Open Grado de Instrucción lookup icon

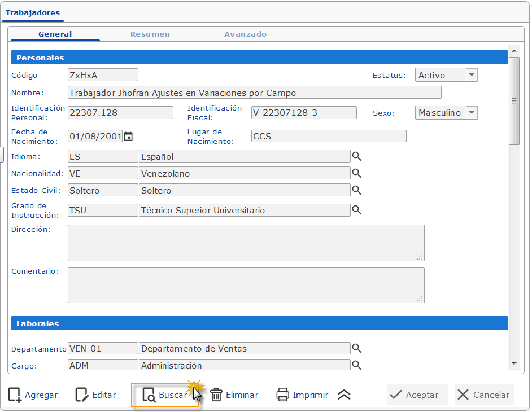click(x=356, y=210)
